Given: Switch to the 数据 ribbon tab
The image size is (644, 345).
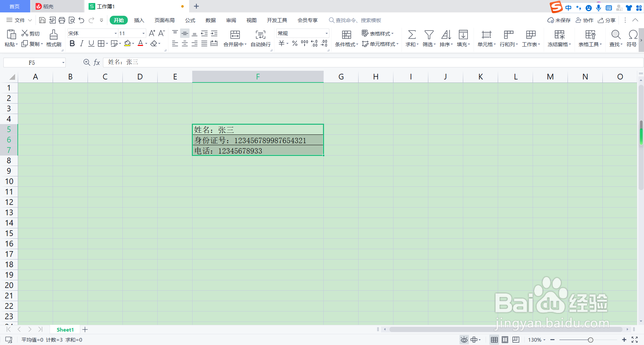Looking at the screenshot, I should [211, 20].
